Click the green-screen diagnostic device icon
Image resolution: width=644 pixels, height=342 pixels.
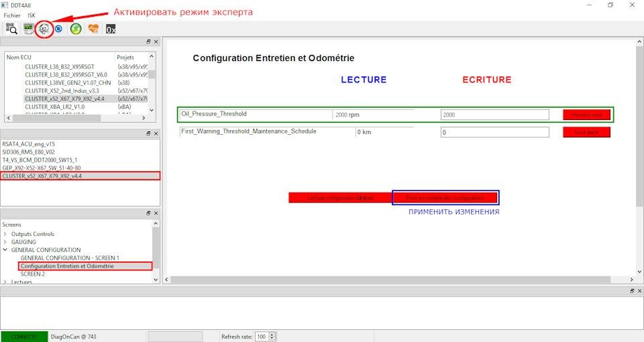coord(28,29)
